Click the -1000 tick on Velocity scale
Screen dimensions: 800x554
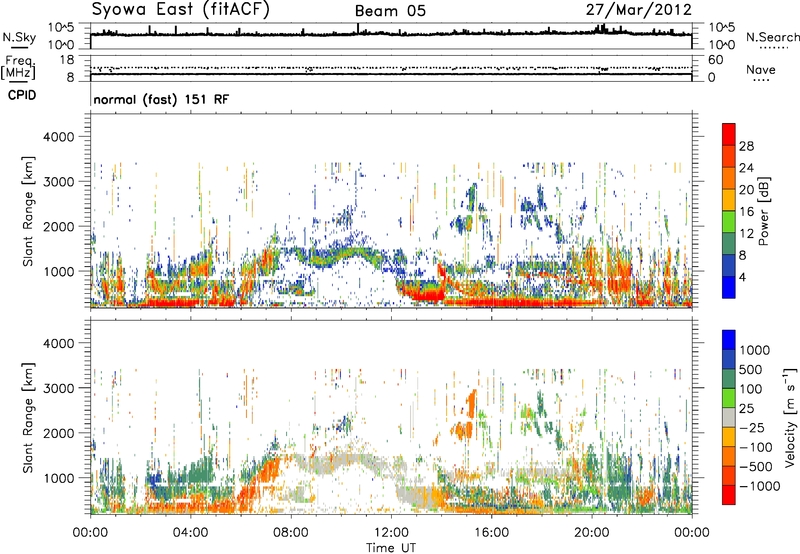click(759, 486)
